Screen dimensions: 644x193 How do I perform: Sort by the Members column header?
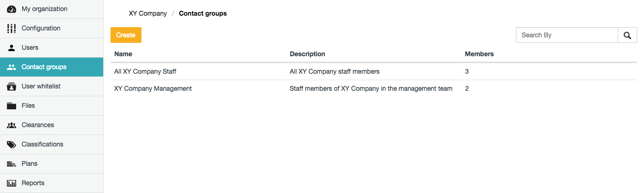[479, 54]
